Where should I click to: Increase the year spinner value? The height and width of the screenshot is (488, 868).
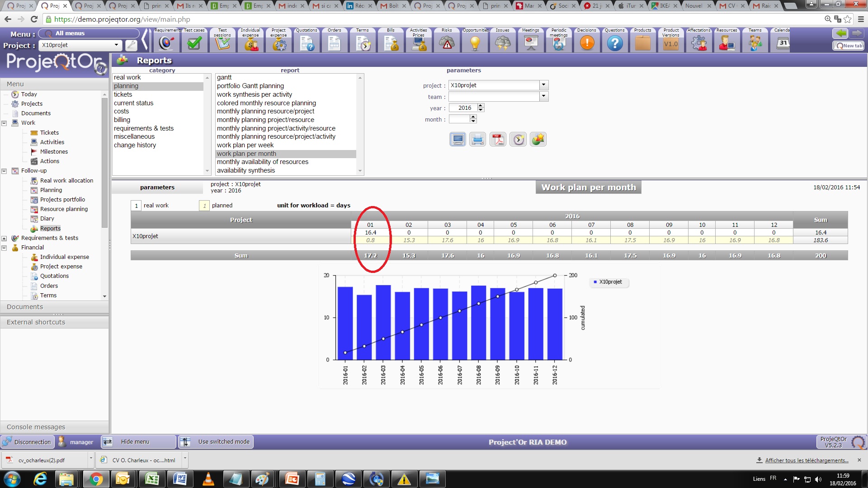coord(481,106)
